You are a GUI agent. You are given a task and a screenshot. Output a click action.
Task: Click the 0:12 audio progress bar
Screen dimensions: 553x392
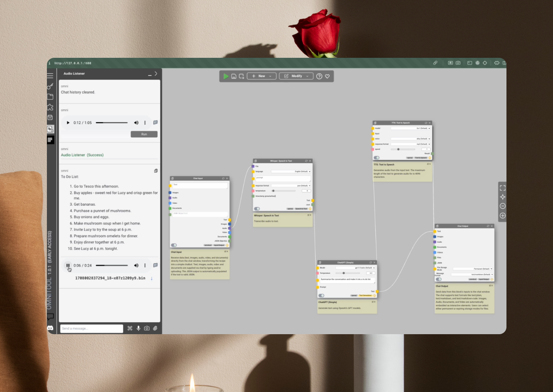[x=112, y=123]
